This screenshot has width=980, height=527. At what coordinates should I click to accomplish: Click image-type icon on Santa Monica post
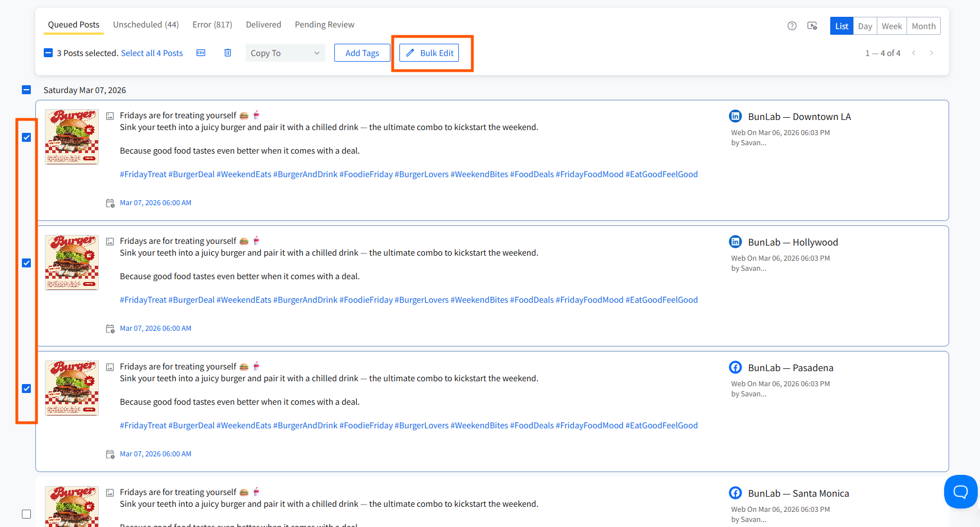[110, 493]
